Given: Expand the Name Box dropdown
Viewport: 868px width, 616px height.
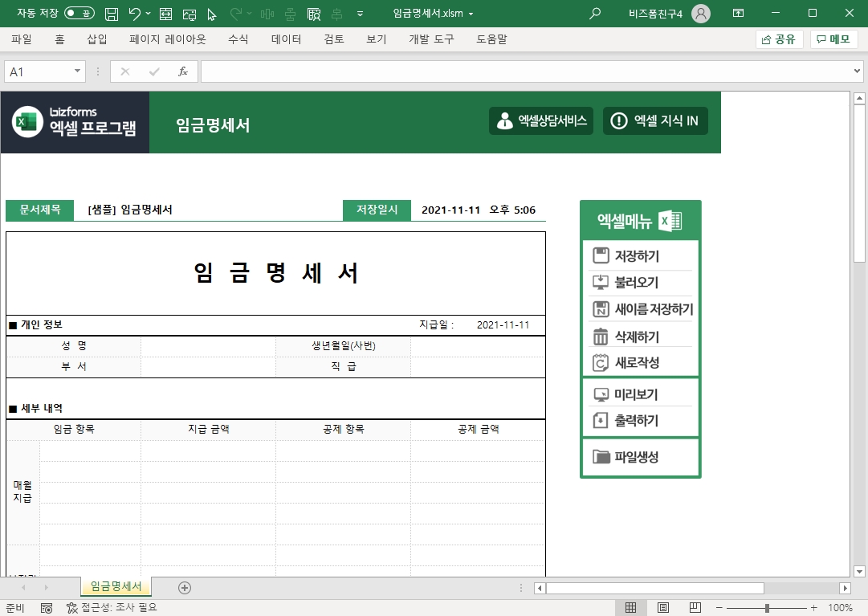Looking at the screenshot, I should click(x=78, y=71).
